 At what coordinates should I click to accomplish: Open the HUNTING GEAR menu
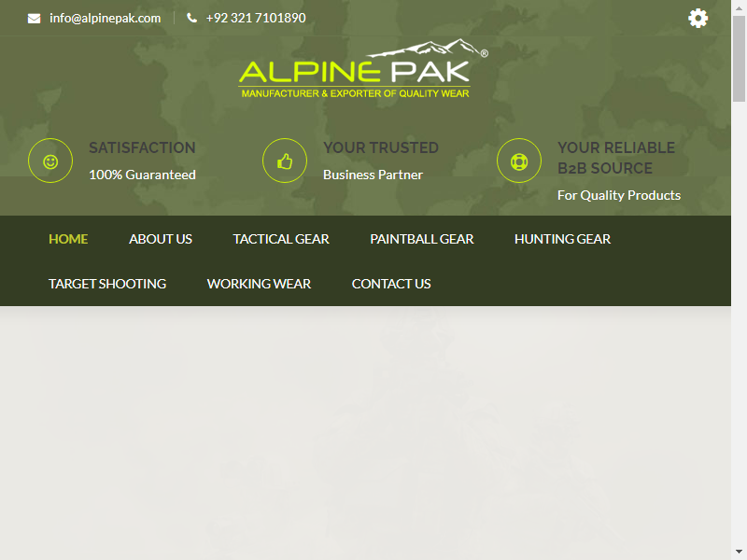coord(563,239)
